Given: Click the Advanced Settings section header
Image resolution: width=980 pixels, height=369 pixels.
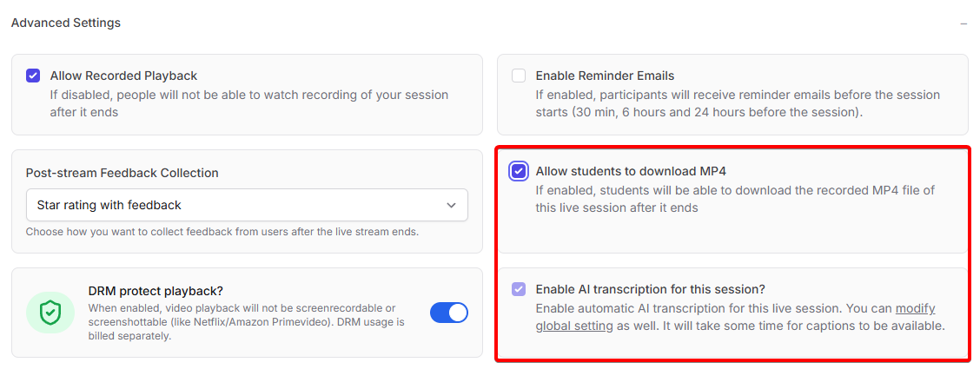Looking at the screenshot, I should [66, 23].
